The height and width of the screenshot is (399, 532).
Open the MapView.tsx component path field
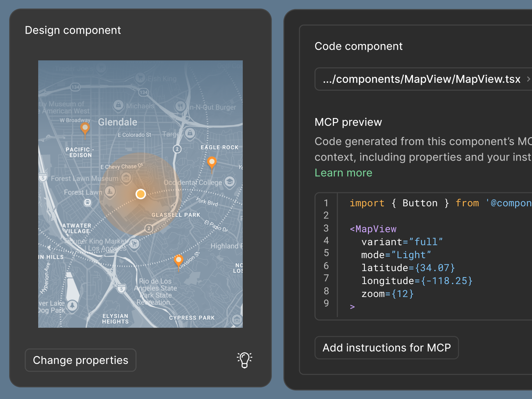pyautogui.click(x=423, y=79)
